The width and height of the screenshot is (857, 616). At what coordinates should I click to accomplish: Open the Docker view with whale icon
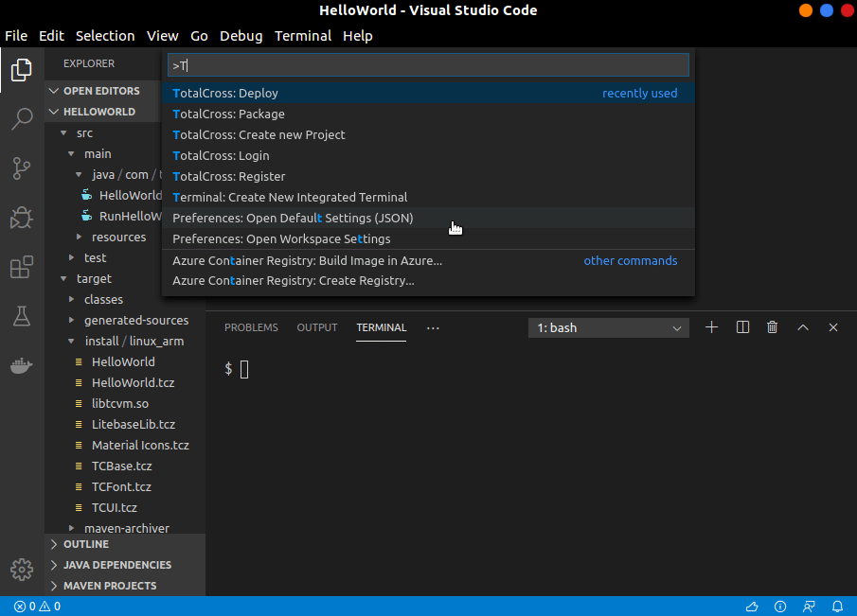(x=22, y=365)
